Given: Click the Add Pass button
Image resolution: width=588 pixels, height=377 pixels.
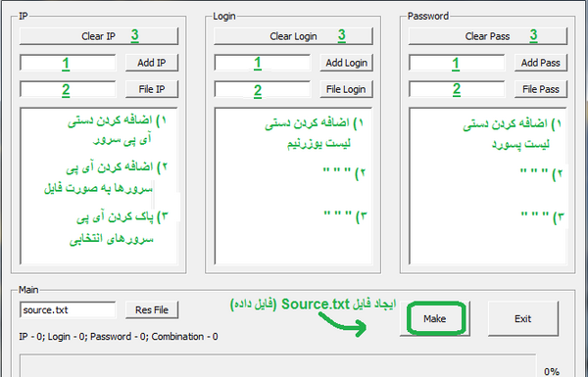Looking at the screenshot, I should (540, 63).
